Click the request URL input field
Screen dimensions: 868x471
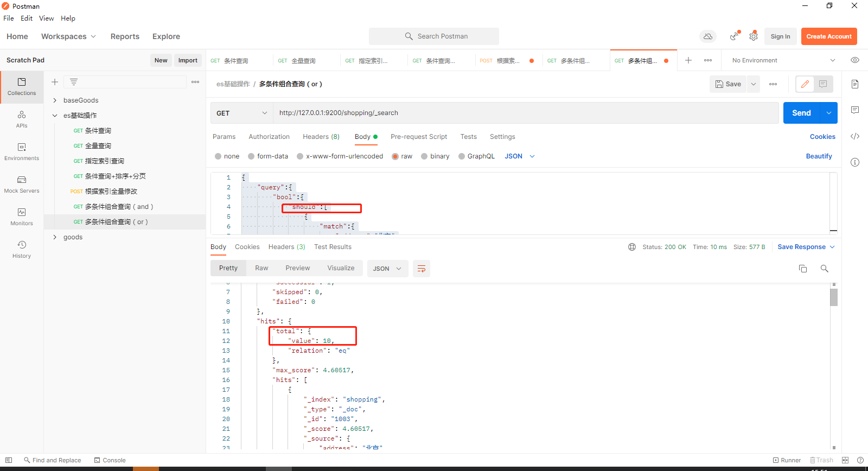click(x=525, y=113)
